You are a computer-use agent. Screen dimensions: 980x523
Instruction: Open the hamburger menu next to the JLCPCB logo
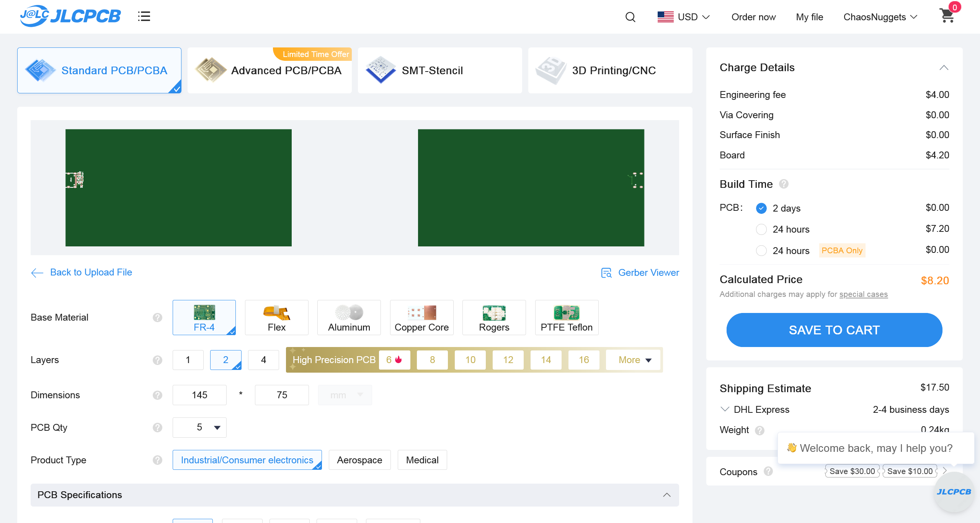click(x=144, y=16)
